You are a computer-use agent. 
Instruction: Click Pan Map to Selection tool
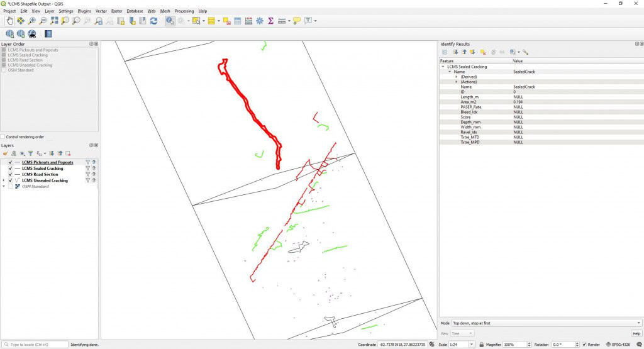21,21
